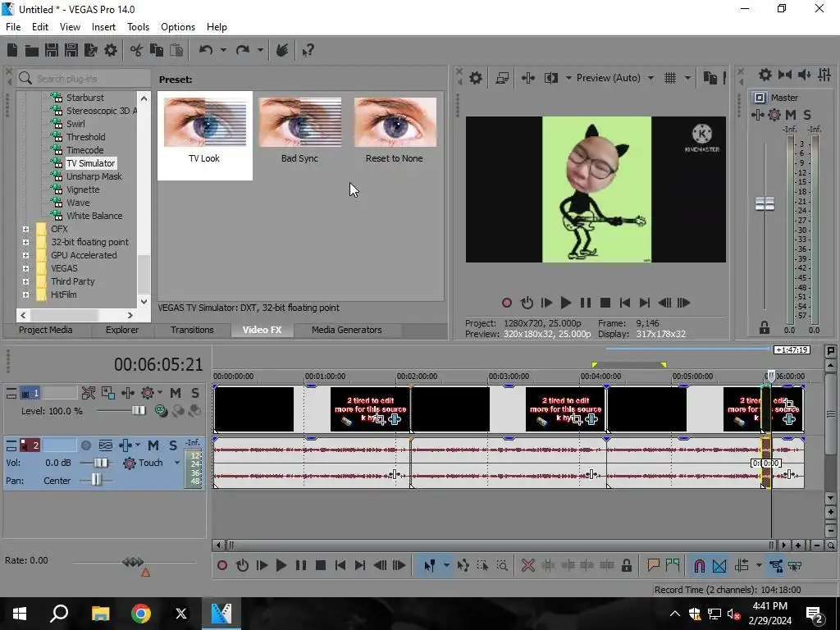Toggle Automatic Crossfades button
Viewport: 840px width, 630px height.
719,565
